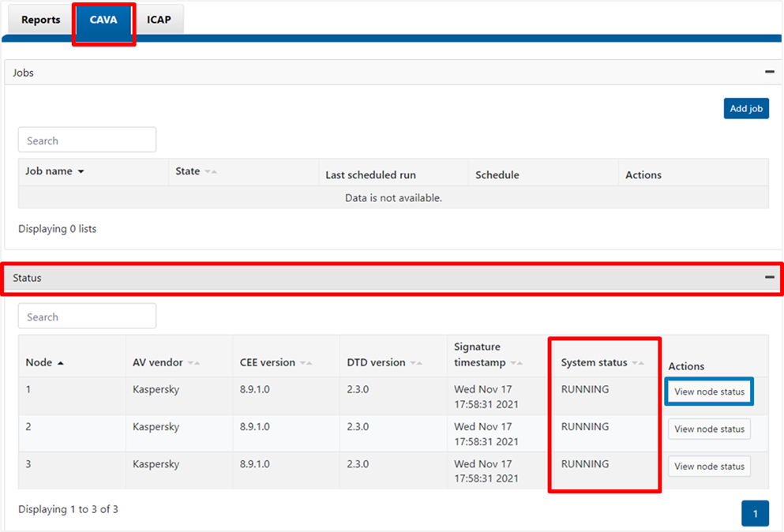Collapse the Jobs panel with the minus icon

click(770, 72)
